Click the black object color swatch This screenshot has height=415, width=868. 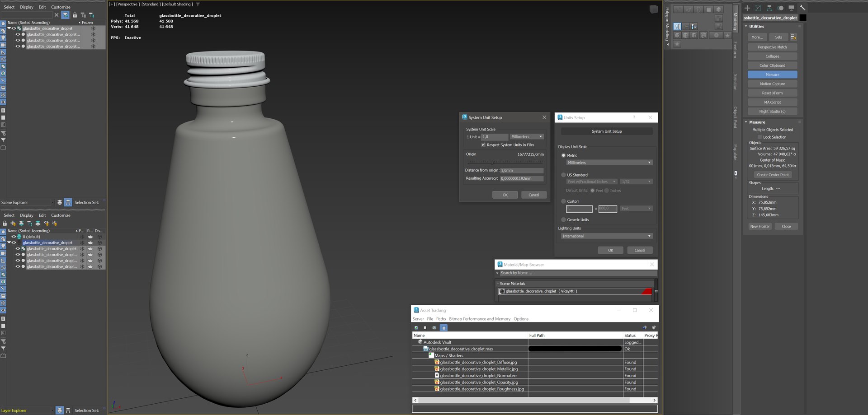803,18
